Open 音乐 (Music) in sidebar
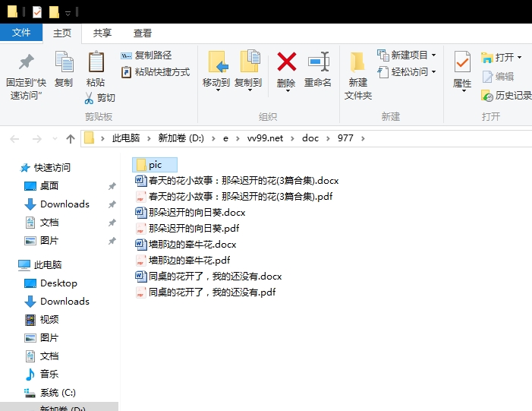The image size is (532, 411). [42, 375]
